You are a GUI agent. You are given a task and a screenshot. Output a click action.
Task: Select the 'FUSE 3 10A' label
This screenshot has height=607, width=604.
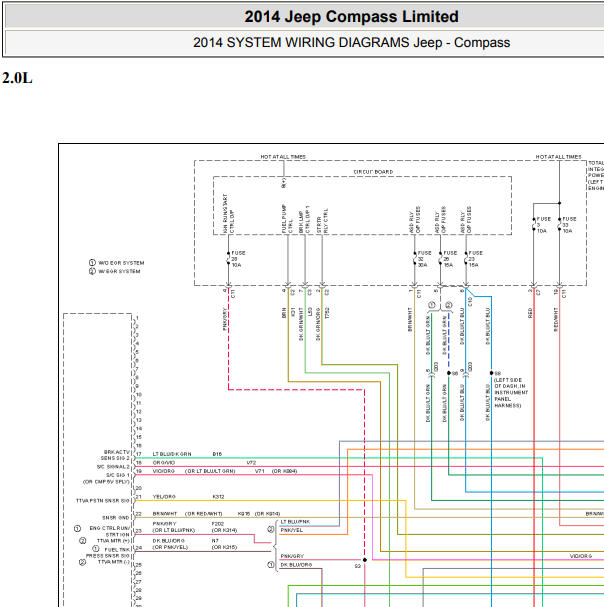pos(544,225)
